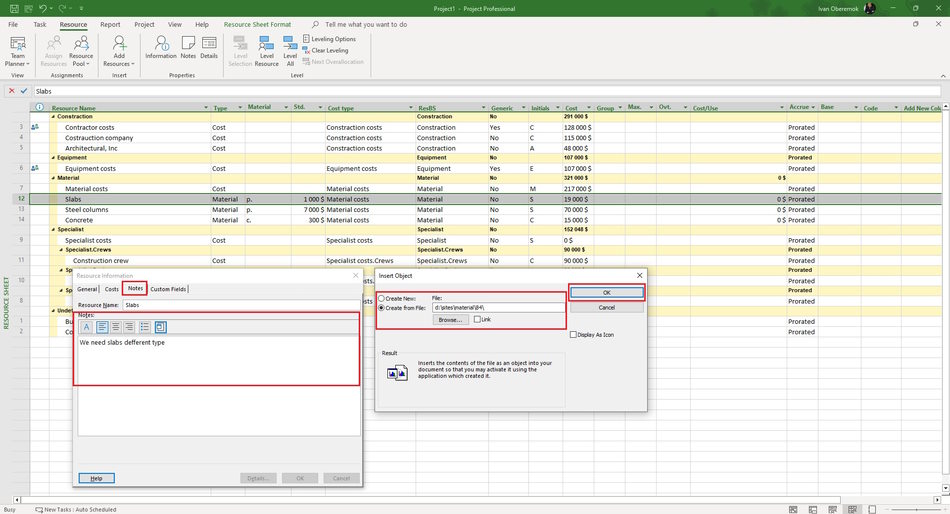The width and height of the screenshot is (950, 514).
Task: Select the Create from File radio button
Action: [382, 308]
